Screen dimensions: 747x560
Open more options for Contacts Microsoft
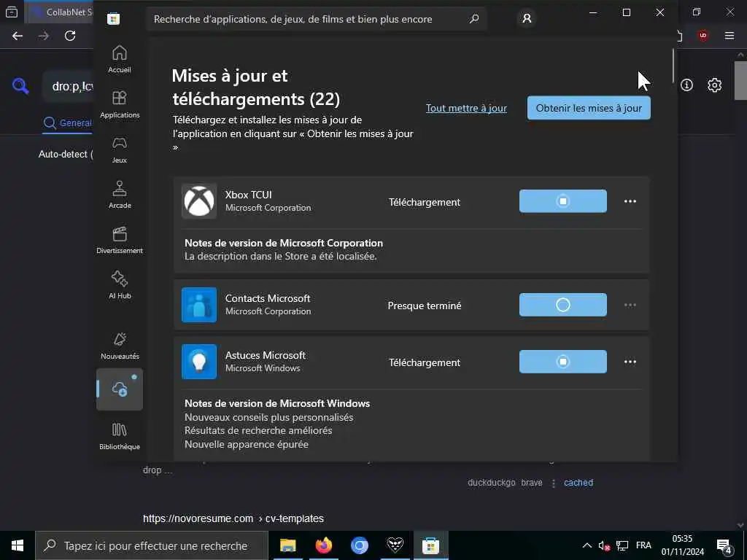pyautogui.click(x=630, y=305)
